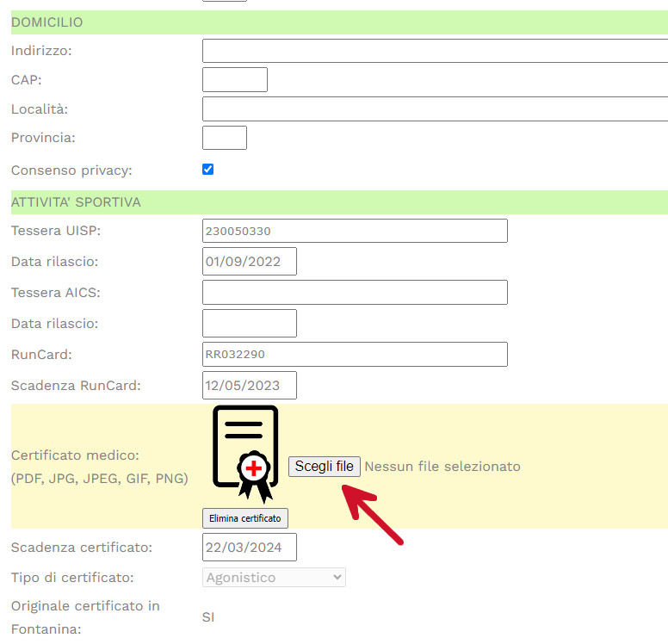Click the 'Nessun file selezionato' text
Image resolution: width=668 pixels, height=644 pixels.
click(x=442, y=467)
